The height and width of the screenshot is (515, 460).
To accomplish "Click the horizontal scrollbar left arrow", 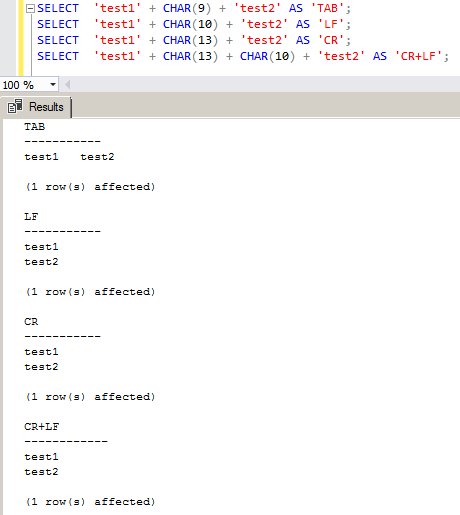I will [67, 85].
